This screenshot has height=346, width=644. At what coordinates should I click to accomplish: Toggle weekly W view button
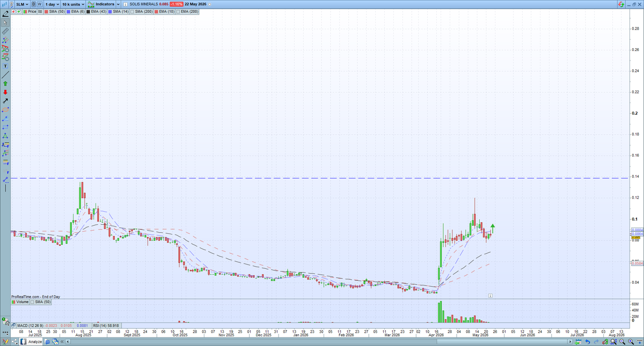tap(40, 4)
